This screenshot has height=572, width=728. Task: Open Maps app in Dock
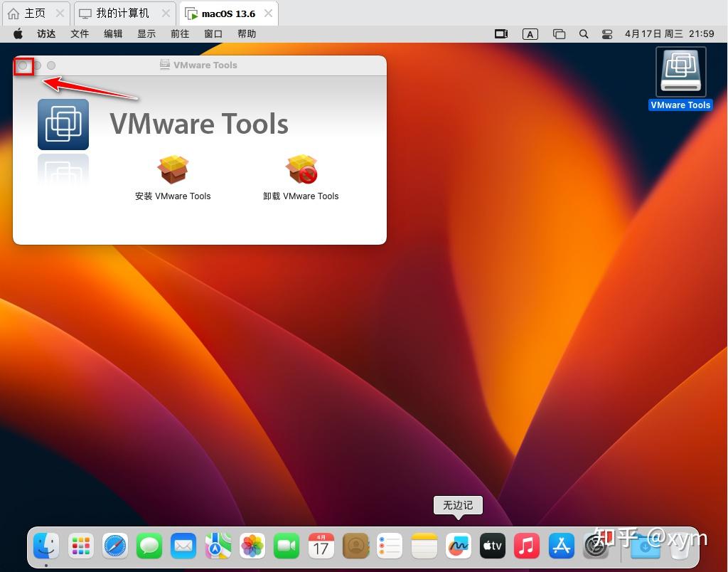coord(218,546)
